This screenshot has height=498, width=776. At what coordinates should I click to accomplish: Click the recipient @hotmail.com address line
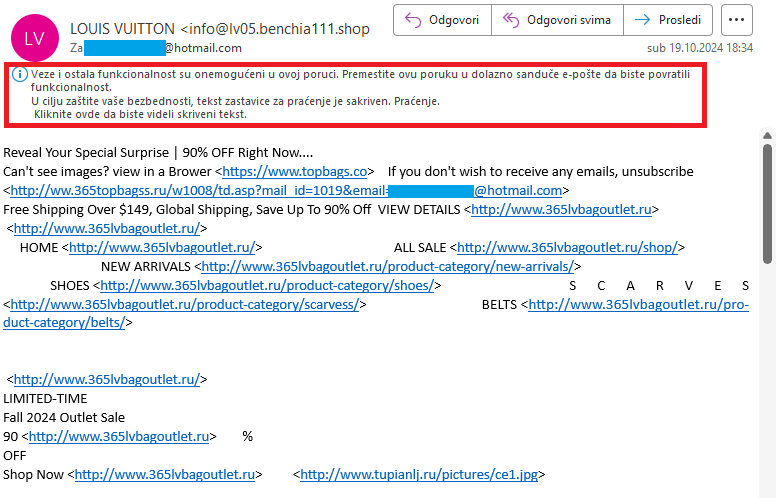tap(156, 48)
